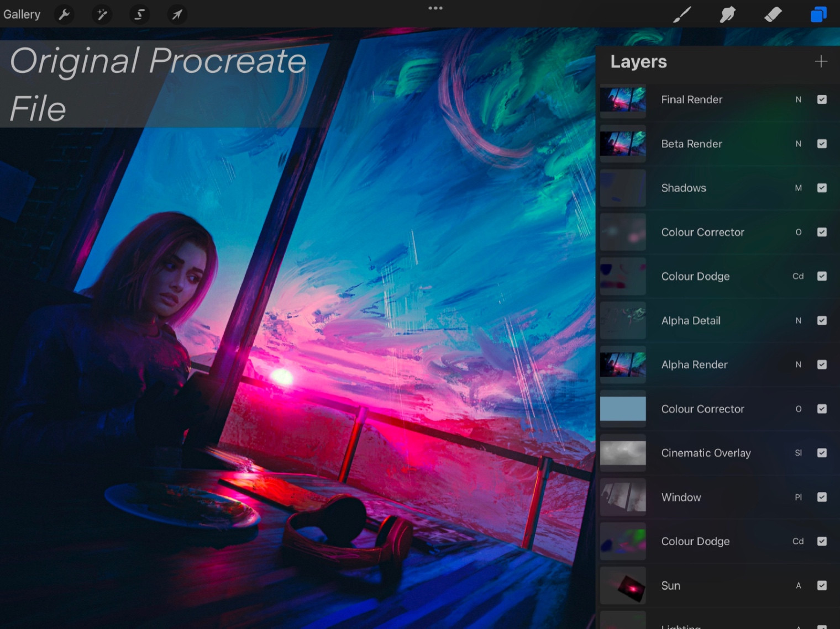Image resolution: width=840 pixels, height=629 pixels.
Task: Select the layer named Shadows
Action: [x=684, y=188]
